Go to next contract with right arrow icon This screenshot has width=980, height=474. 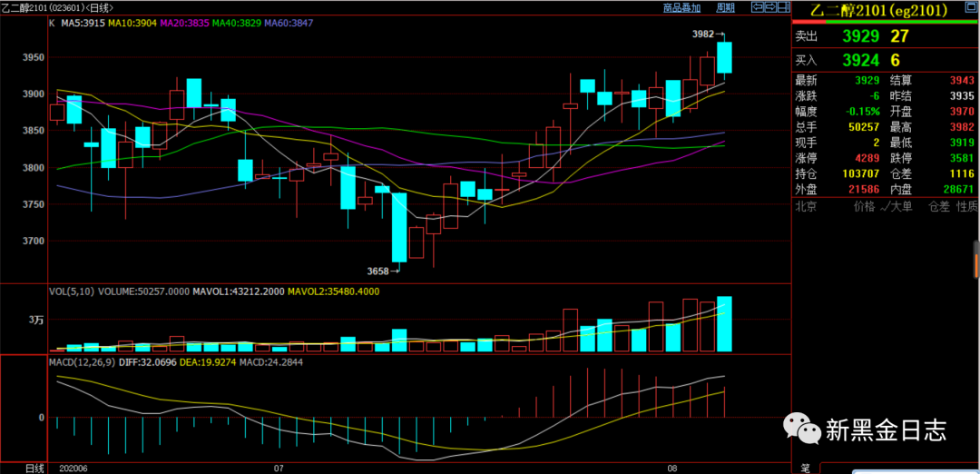coord(770,7)
